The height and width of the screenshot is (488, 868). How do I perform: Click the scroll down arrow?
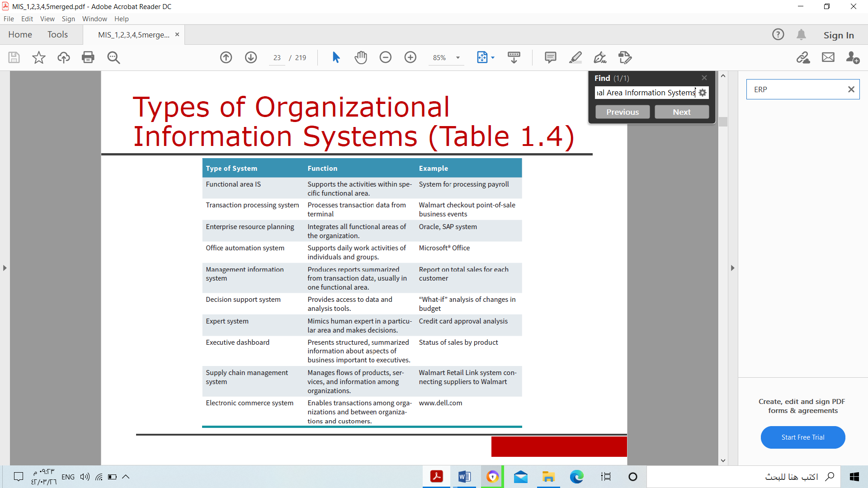723,460
